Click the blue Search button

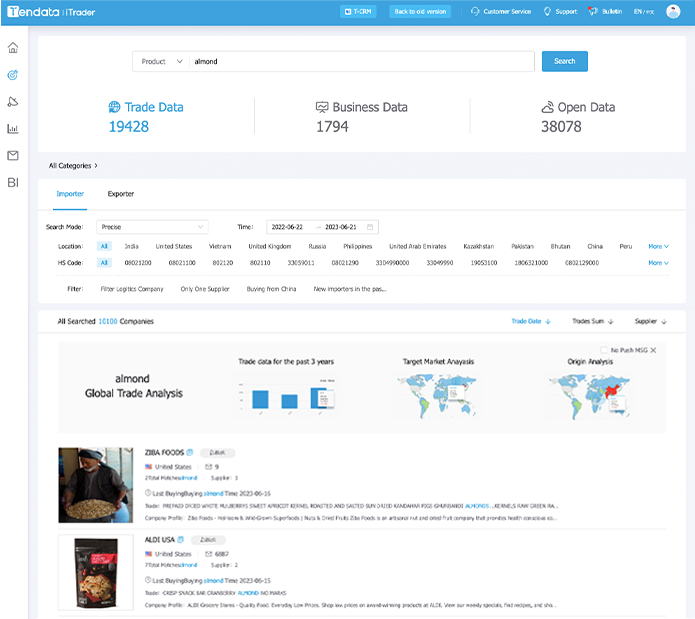pyautogui.click(x=564, y=61)
